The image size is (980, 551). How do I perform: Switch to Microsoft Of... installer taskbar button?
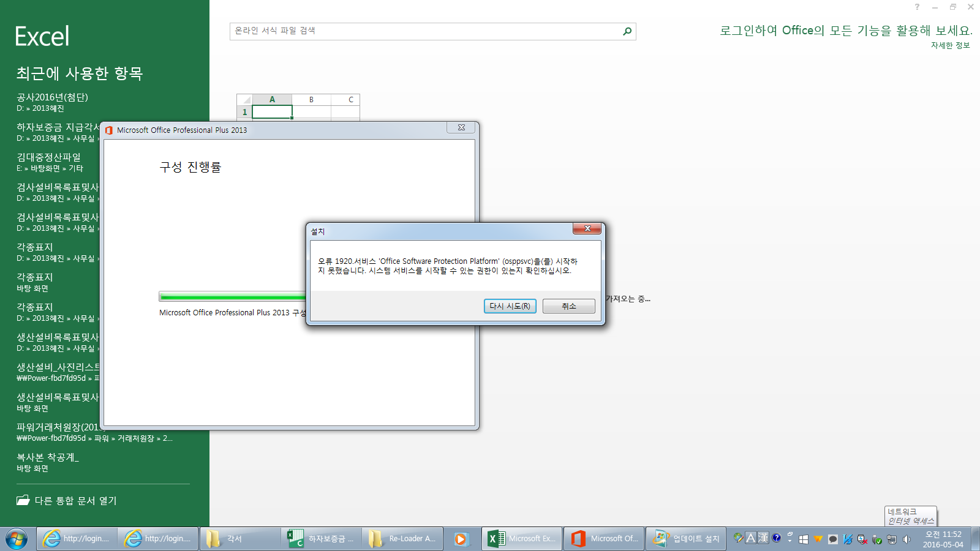(x=604, y=539)
